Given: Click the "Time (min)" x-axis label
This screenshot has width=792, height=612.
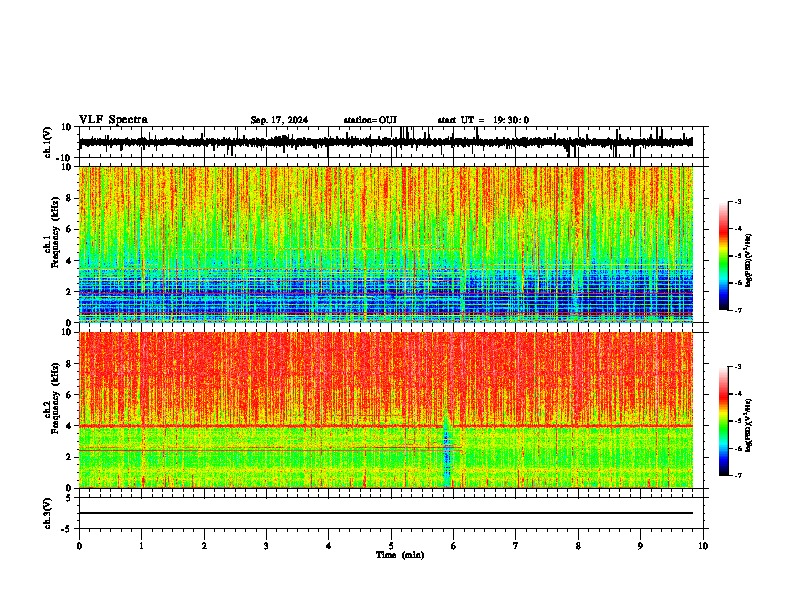Looking at the screenshot, I should 400,555.
